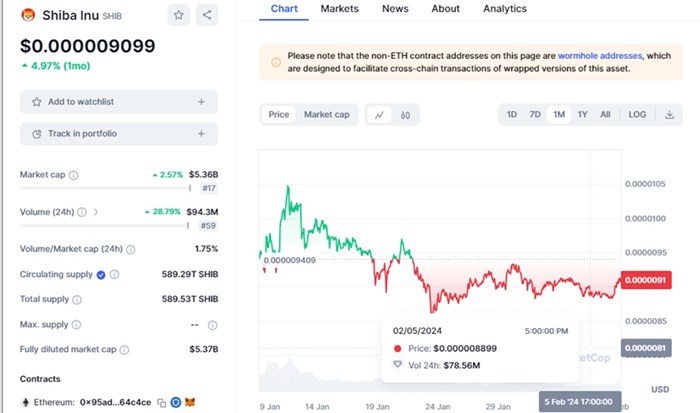Image resolution: width=700 pixels, height=413 pixels.
Task: Copy the Ethereum contract address icon
Action: pyautogui.click(x=162, y=402)
